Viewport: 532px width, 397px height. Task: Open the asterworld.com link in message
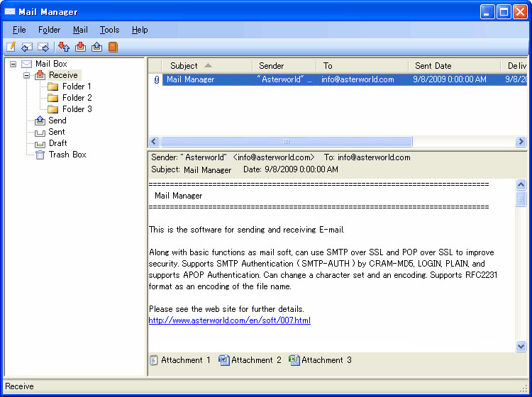(x=229, y=320)
